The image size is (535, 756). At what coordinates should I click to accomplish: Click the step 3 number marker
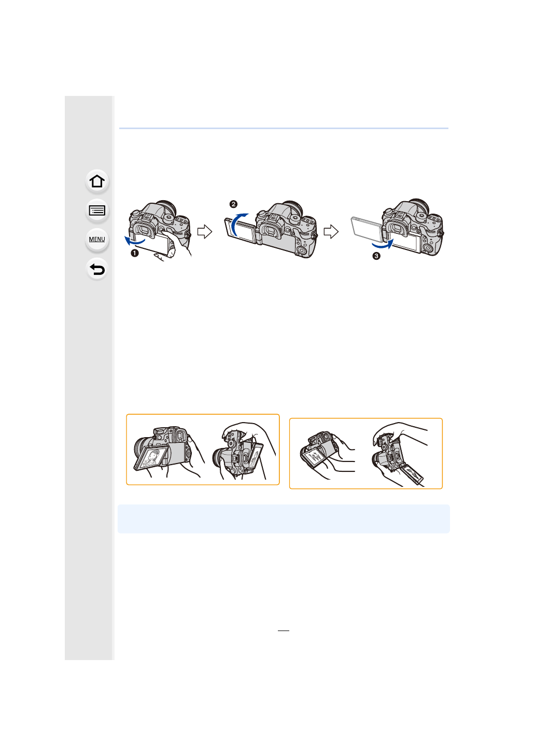[376, 256]
